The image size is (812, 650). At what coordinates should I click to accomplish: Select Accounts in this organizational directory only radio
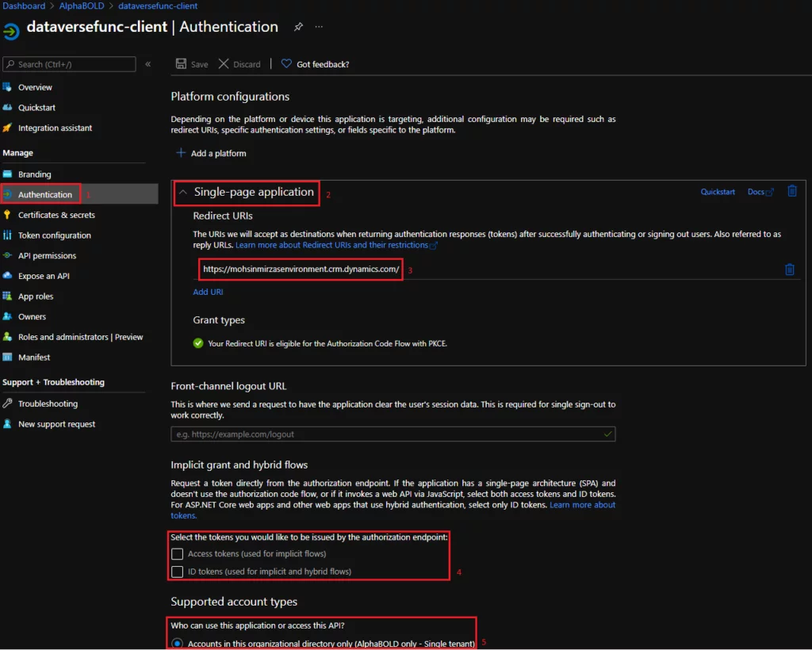(x=177, y=644)
